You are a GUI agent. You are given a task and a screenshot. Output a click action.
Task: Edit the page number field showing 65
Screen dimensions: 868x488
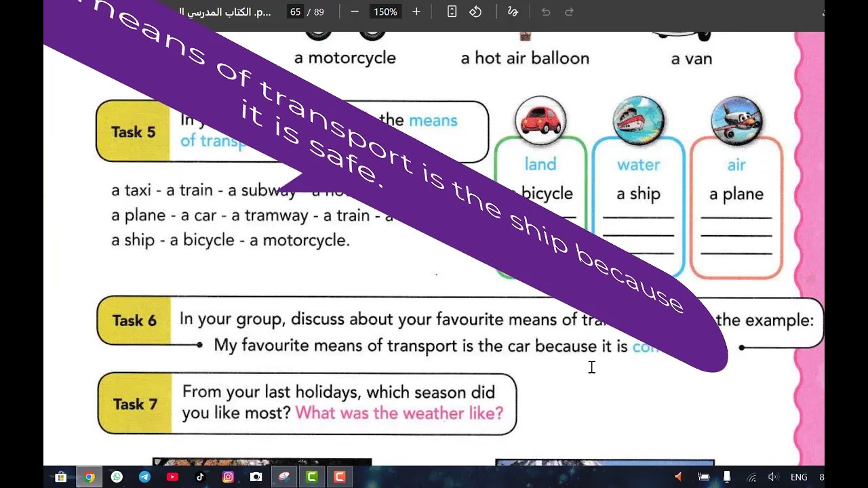(295, 12)
